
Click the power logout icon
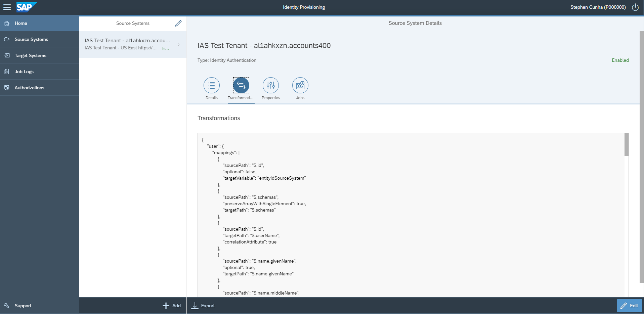(635, 7)
